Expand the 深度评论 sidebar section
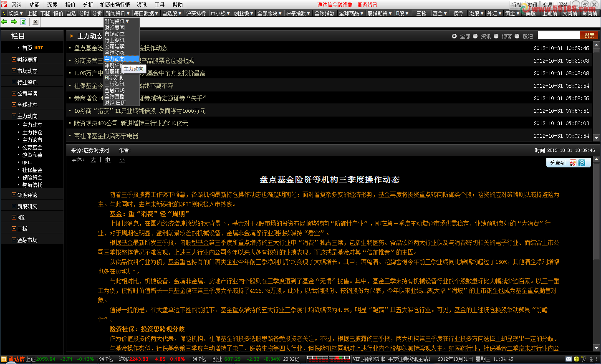 (x=14, y=195)
